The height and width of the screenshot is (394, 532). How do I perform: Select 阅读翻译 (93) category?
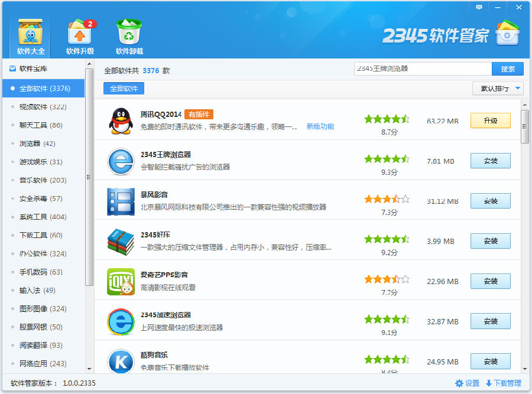point(43,345)
